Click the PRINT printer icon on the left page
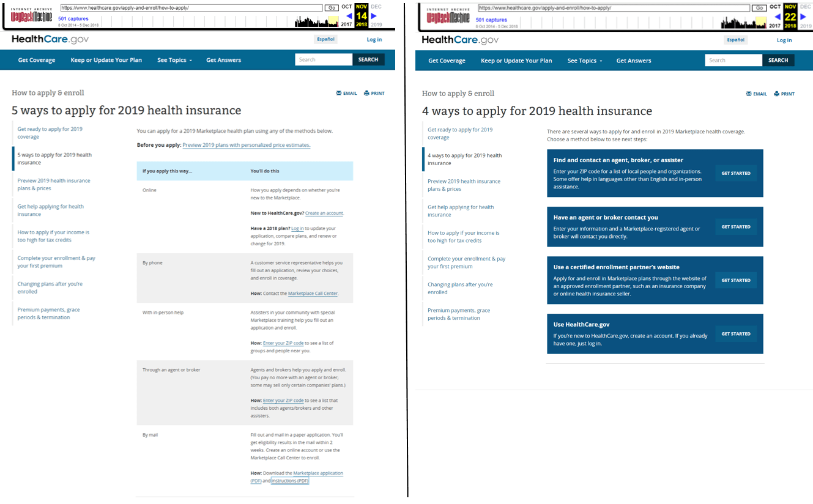 tap(367, 93)
